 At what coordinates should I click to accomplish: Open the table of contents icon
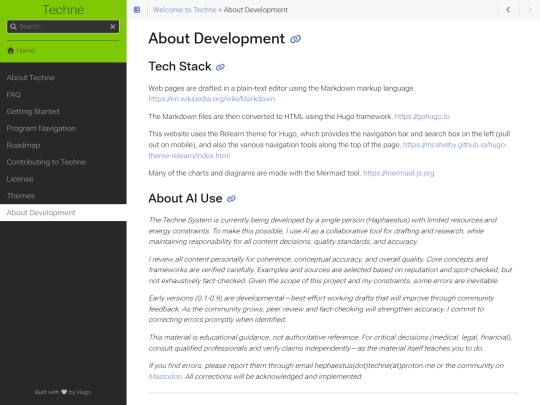pyautogui.click(x=137, y=10)
